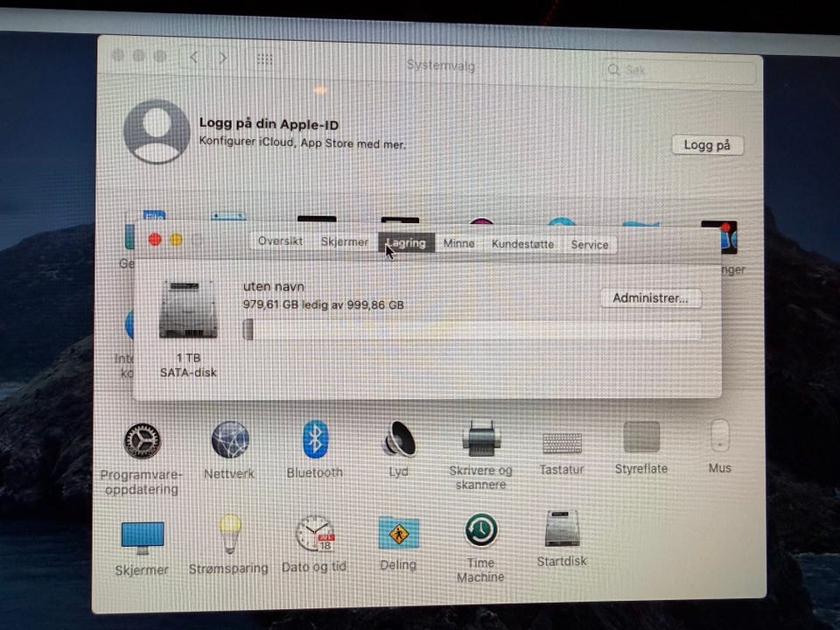
Task: Open Startdisk preferences
Action: (x=562, y=528)
